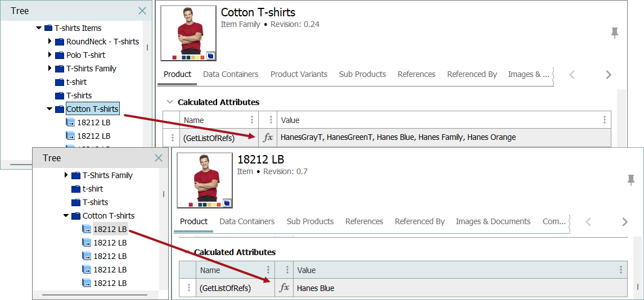Switch to the Product Variants tab

[x=299, y=74]
